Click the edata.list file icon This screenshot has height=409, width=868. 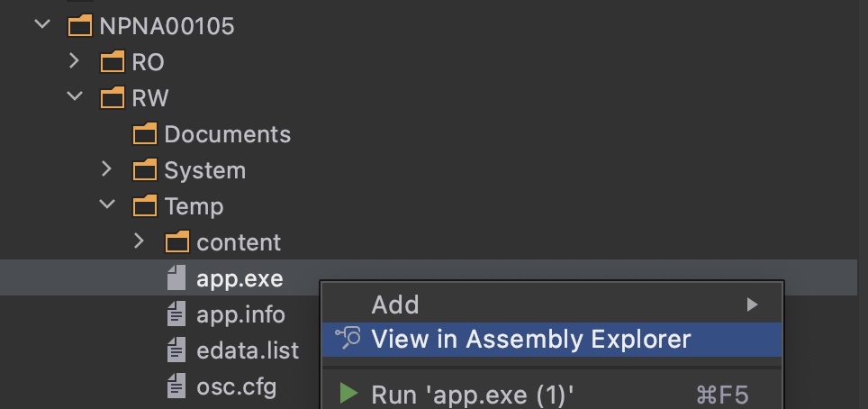[x=176, y=350]
